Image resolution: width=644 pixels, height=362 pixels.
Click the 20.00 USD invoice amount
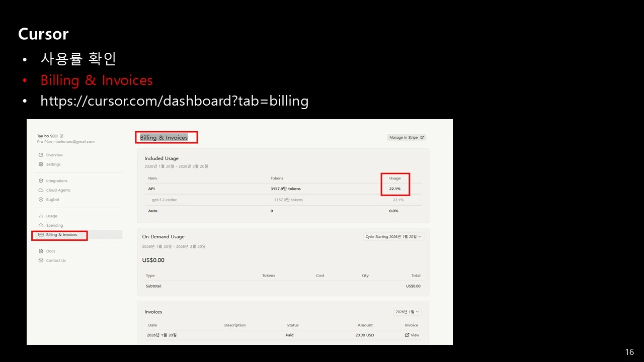coord(365,335)
